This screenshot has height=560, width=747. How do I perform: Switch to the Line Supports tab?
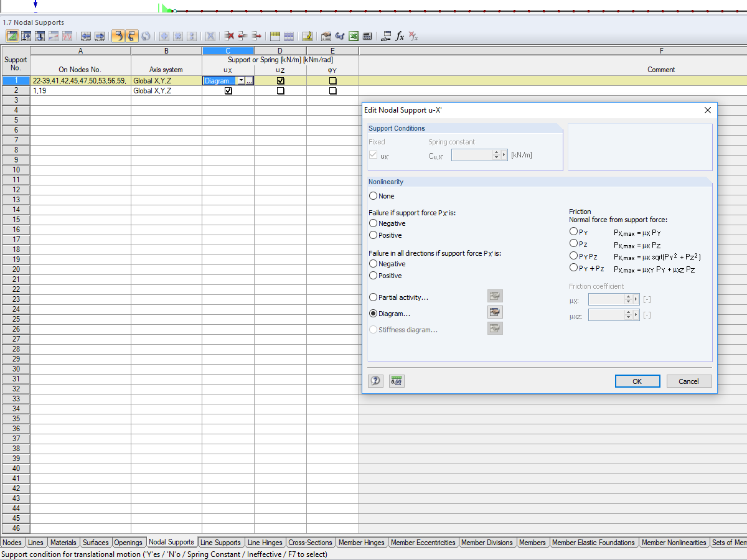click(221, 542)
